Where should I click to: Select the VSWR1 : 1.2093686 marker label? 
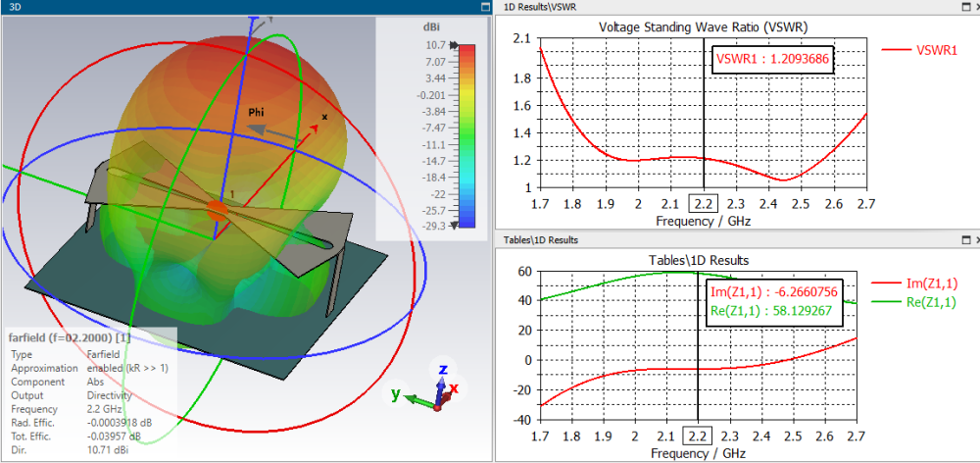[773, 60]
